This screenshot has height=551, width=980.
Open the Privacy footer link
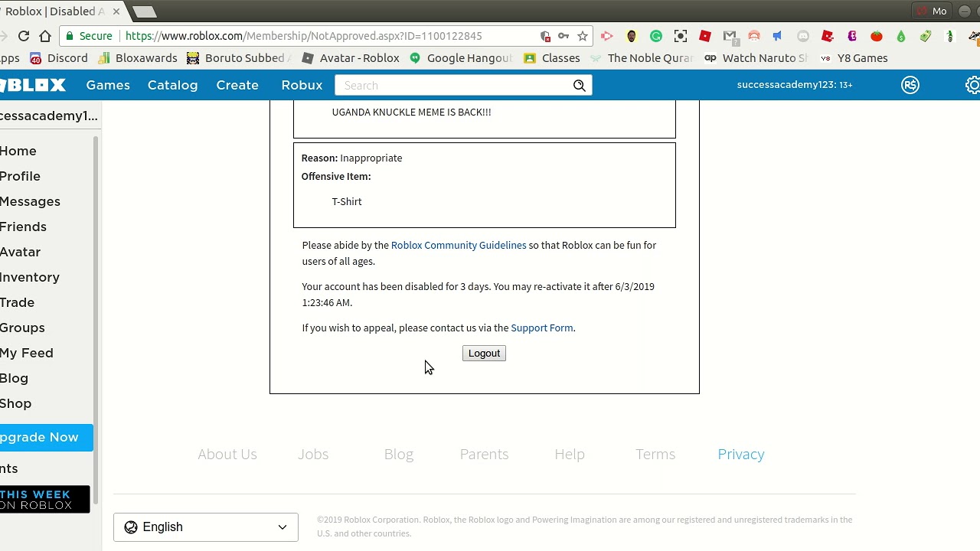coord(741,454)
